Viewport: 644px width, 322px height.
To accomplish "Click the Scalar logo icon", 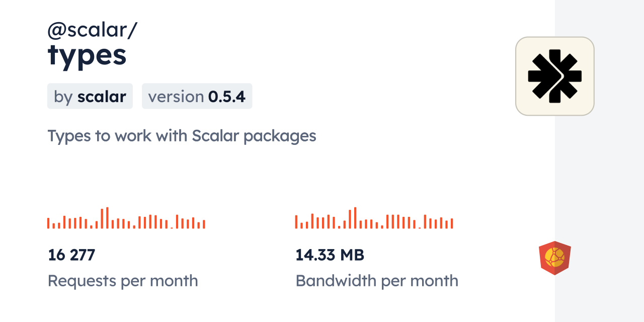I will [554, 76].
